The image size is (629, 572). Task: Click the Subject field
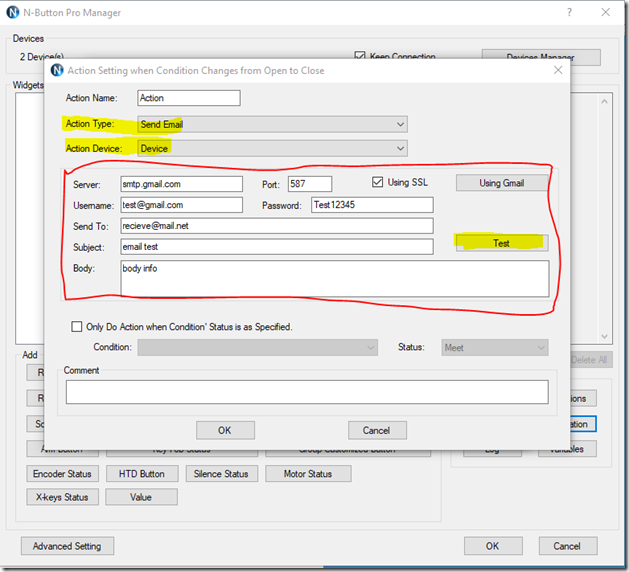click(277, 247)
